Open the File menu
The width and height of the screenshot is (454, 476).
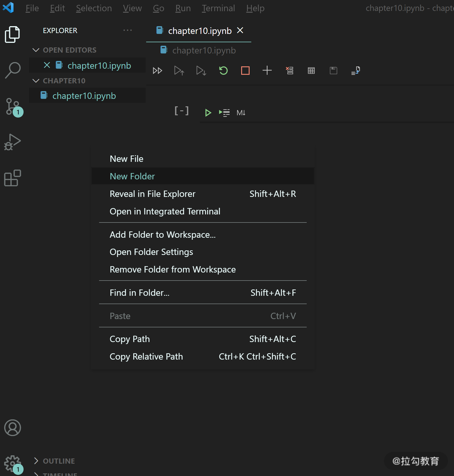(x=32, y=8)
